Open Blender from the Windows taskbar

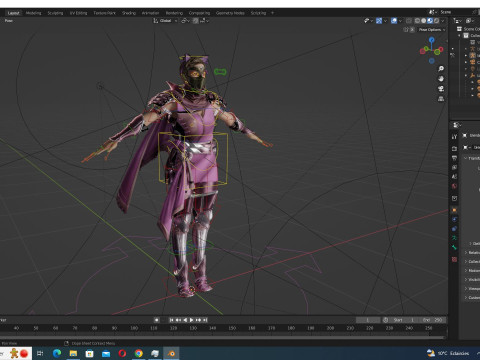[171, 353]
